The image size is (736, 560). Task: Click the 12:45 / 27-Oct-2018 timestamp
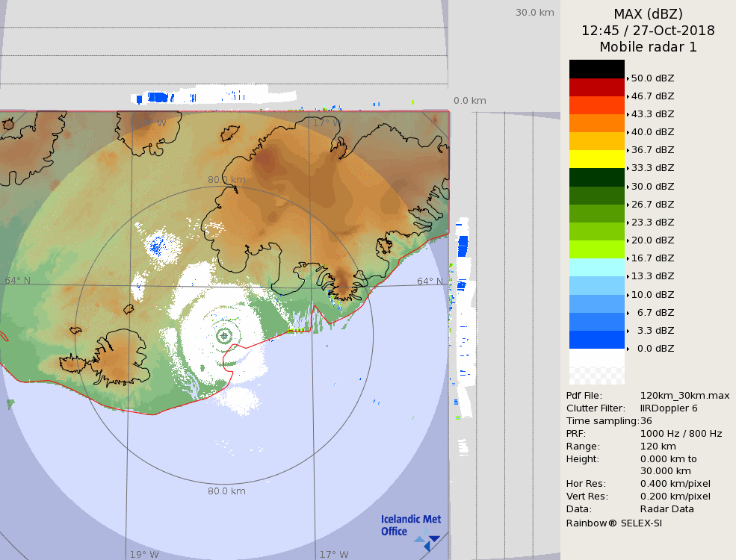tap(648, 31)
